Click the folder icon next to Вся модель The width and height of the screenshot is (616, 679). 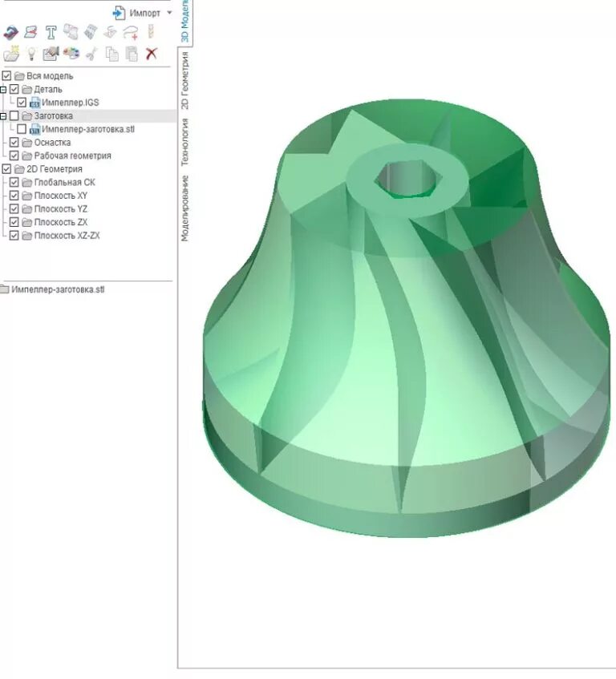coord(19,76)
